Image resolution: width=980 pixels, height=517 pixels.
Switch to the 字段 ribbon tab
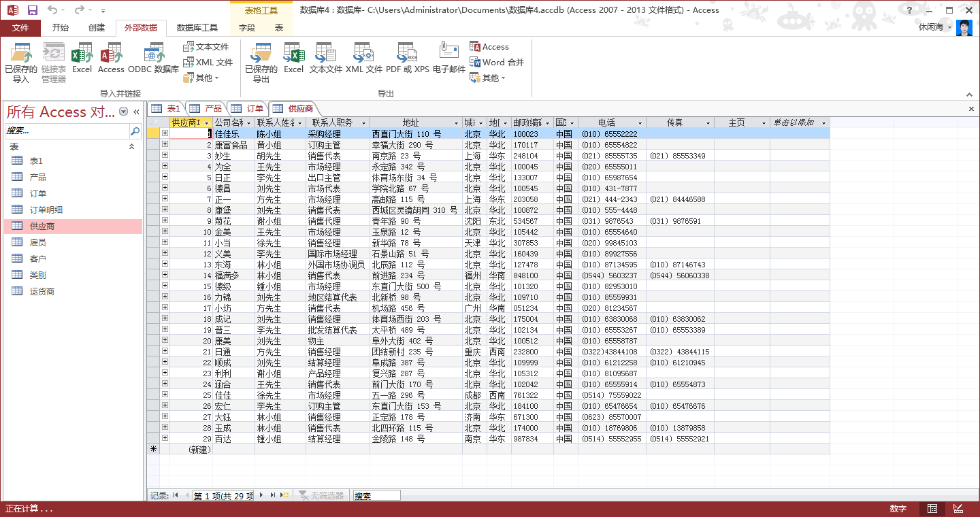247,28
